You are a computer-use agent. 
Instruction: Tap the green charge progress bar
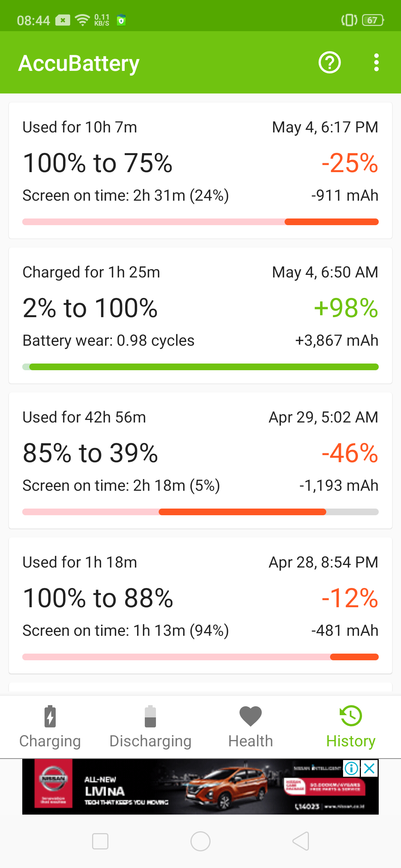200,367
